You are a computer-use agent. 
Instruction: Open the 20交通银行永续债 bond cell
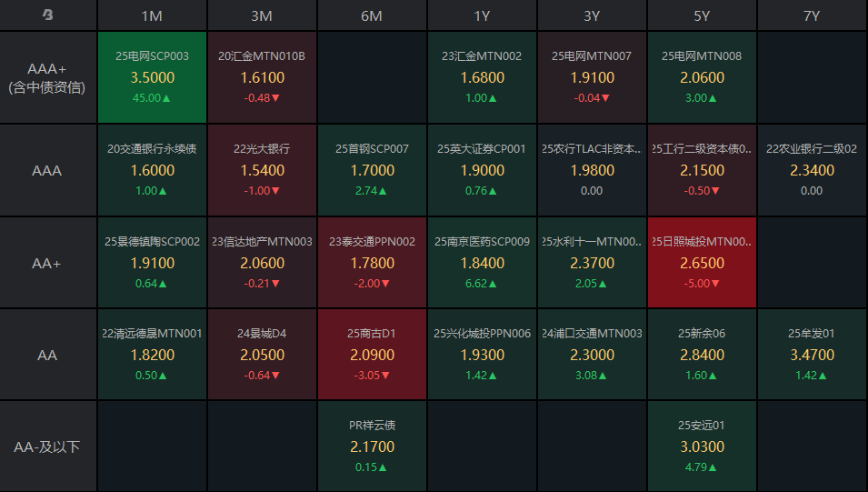152,170
